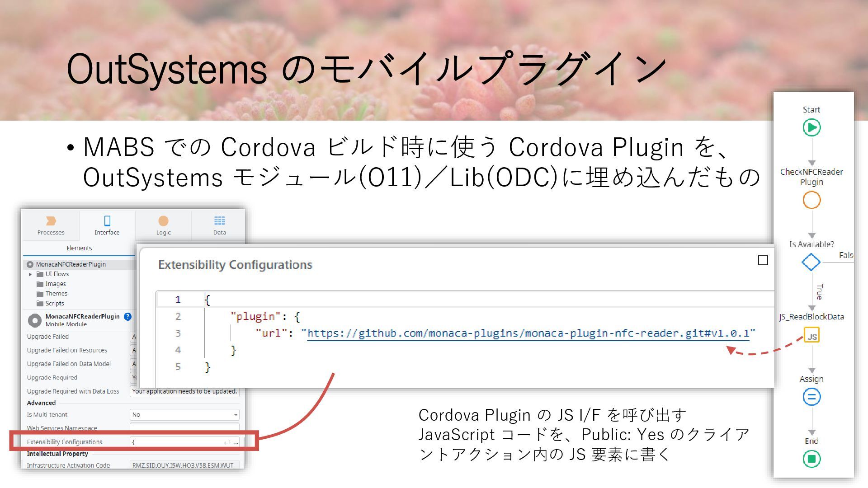
Task: Open Extensibility Configurations editor via ellipsis button
Action: pyautogui.click(x=236, y=443)
